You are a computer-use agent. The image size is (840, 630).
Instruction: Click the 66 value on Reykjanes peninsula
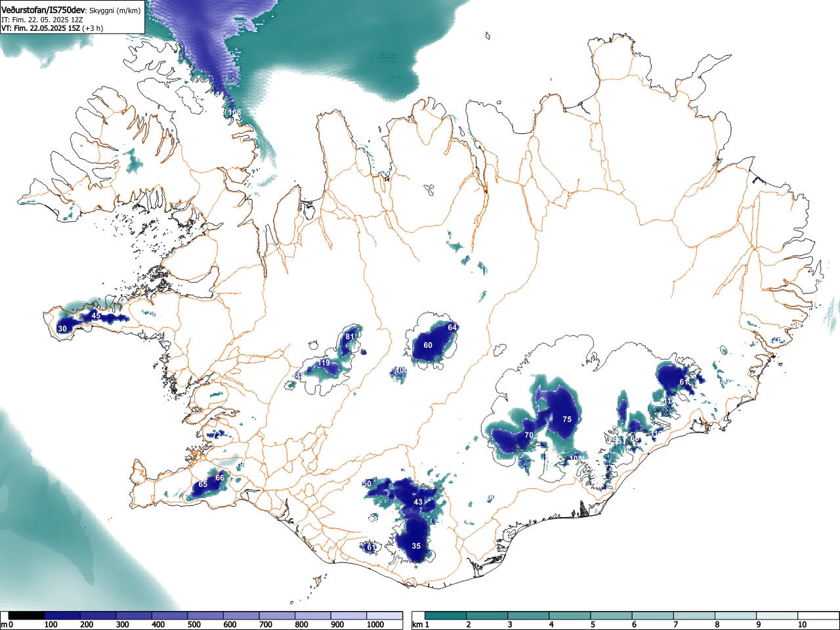[x=220, y=478]
